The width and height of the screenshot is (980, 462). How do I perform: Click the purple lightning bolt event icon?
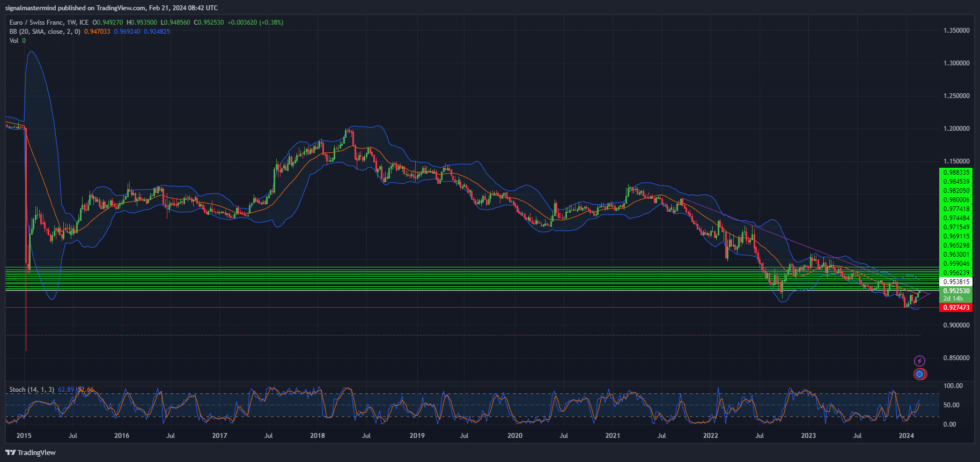919,361
